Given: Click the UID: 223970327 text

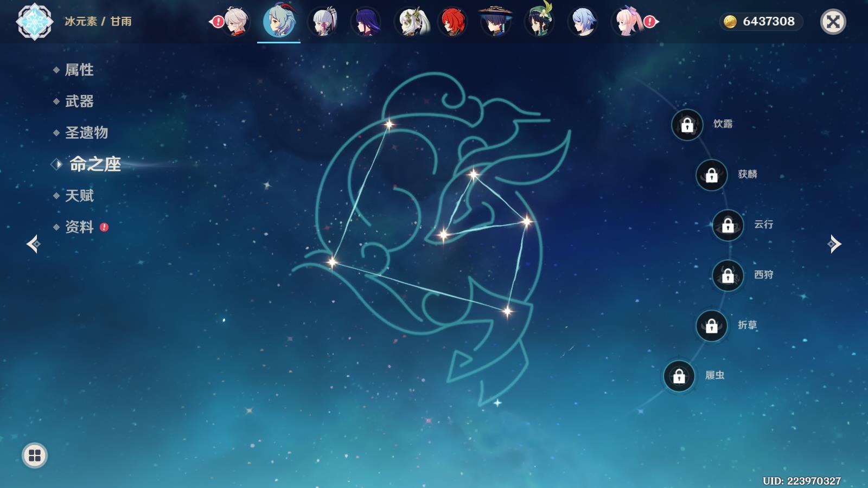Looking at the screenshot, I should [801, 481].
